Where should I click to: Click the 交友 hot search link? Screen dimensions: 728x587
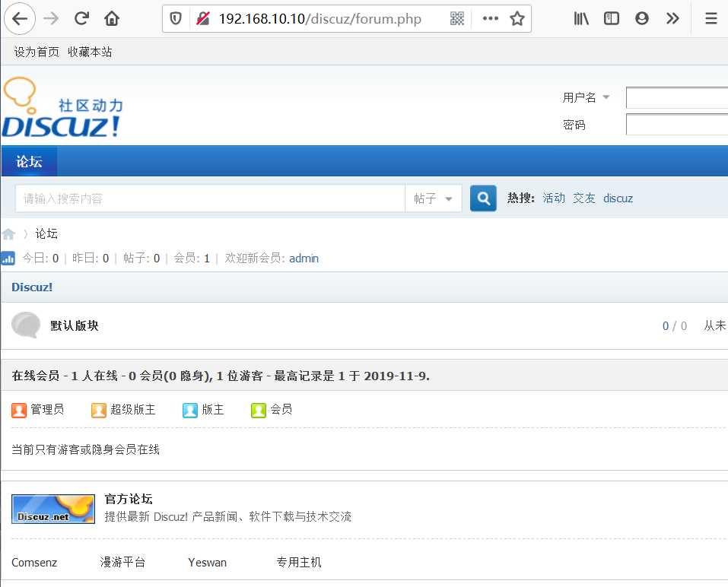584,198
